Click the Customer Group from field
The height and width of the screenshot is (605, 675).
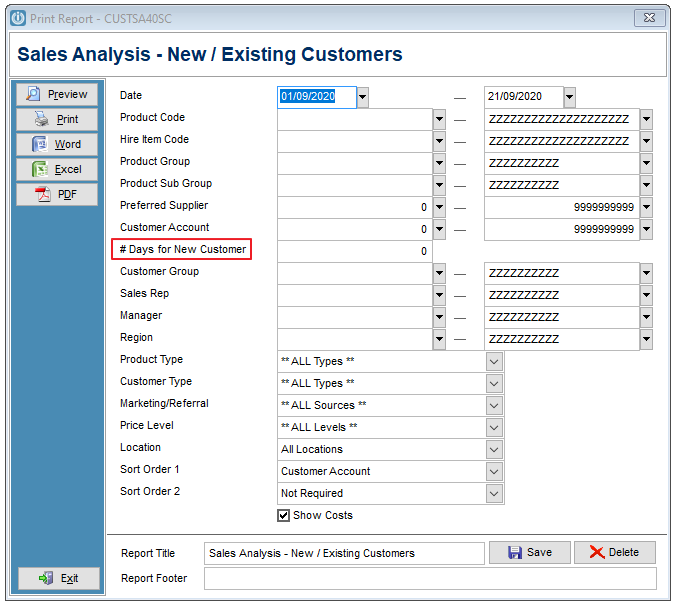point(355,273)
